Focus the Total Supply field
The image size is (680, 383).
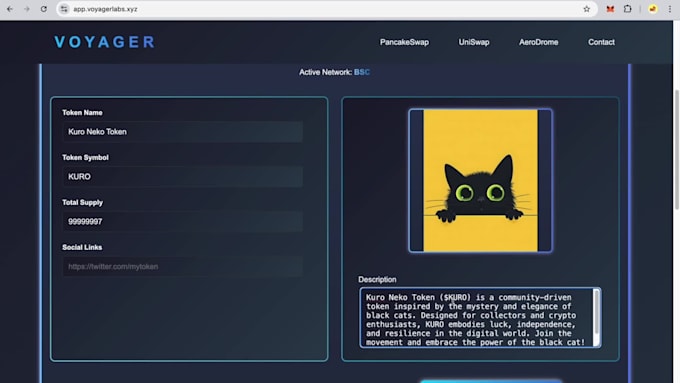[183, 222]
